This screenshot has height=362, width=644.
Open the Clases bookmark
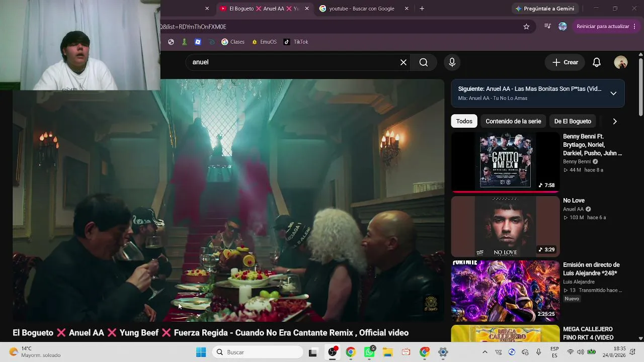click(x=233, y=42)
